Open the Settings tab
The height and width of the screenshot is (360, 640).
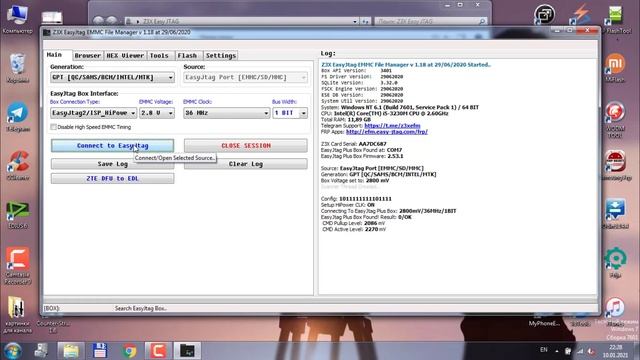click(221, 56)
